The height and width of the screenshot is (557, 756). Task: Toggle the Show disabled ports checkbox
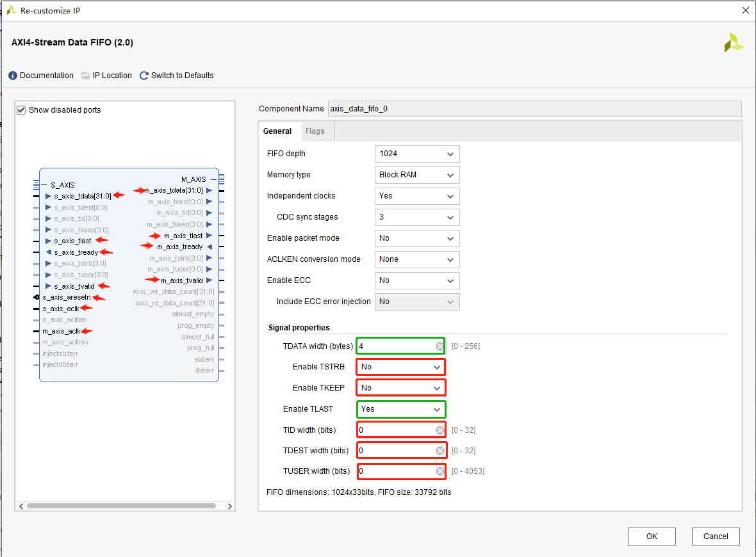pyautogui.click(x=21, y=110)
